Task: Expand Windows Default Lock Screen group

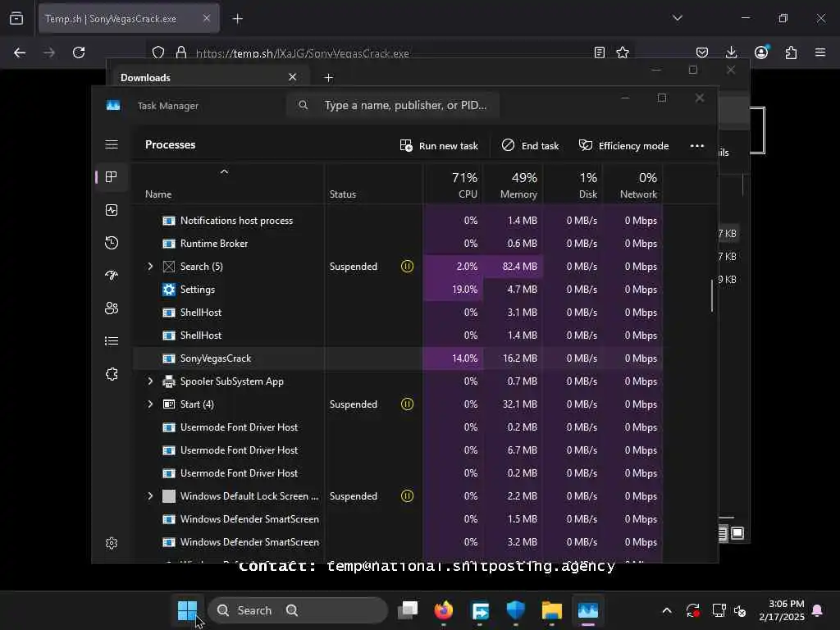Action: click(x=150, y=496)
